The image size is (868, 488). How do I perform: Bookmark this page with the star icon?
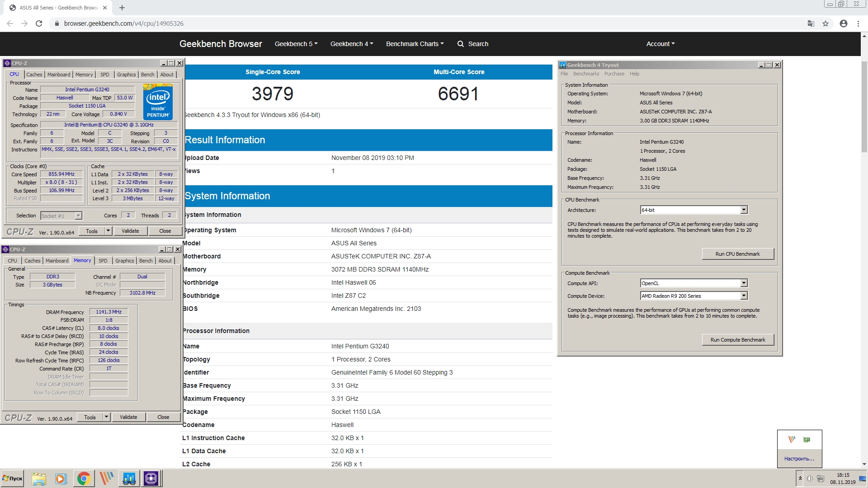pos(826,23)
